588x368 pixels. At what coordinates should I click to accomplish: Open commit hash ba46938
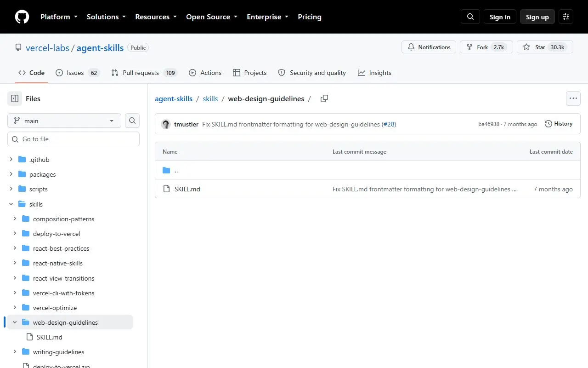(489, 124)
